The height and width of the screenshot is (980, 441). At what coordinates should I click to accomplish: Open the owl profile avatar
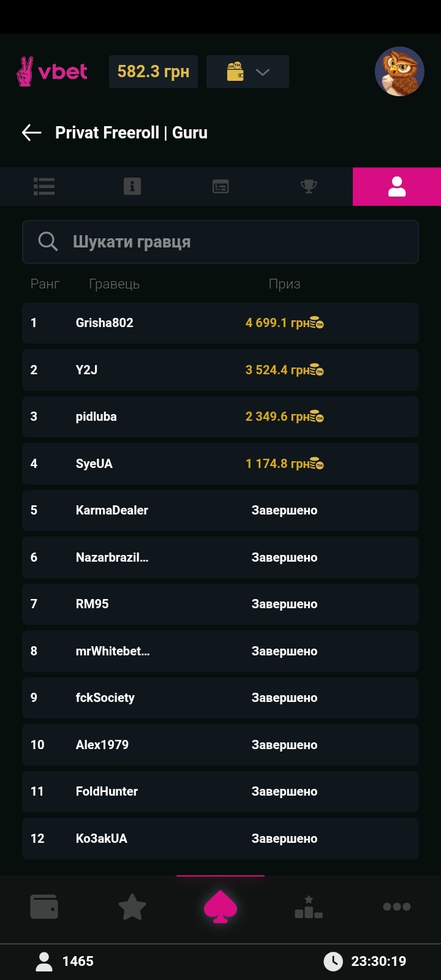[x=399, y=72]
